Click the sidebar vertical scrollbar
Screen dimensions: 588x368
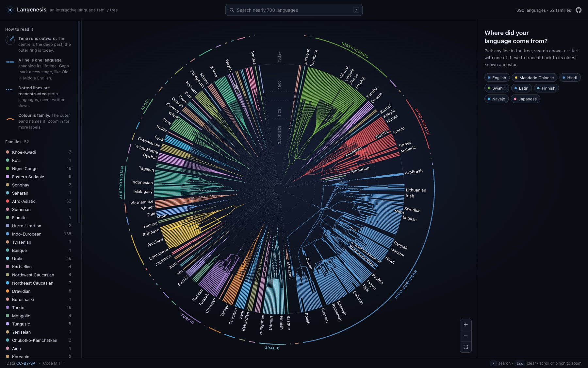[x=79, y=122]
